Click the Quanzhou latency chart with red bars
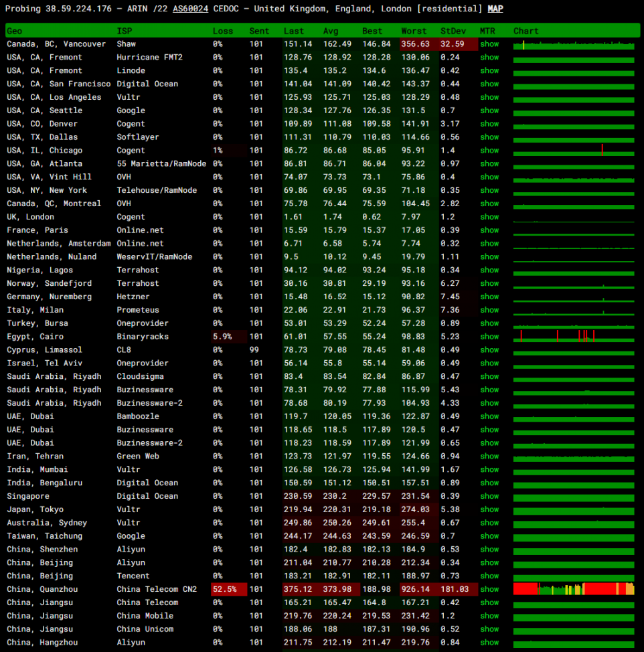This screenshot has width=644, height=652. pyautogui.click(x=574, y=589)
